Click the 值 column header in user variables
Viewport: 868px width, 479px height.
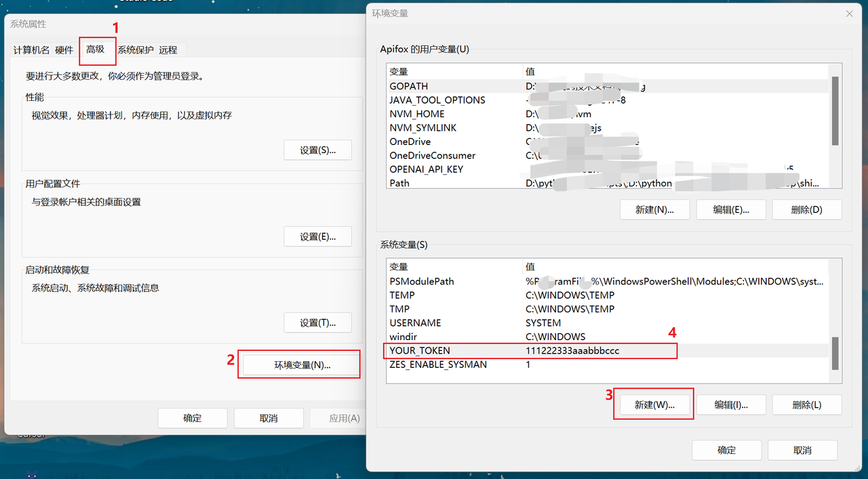click(x=675, y=71)
